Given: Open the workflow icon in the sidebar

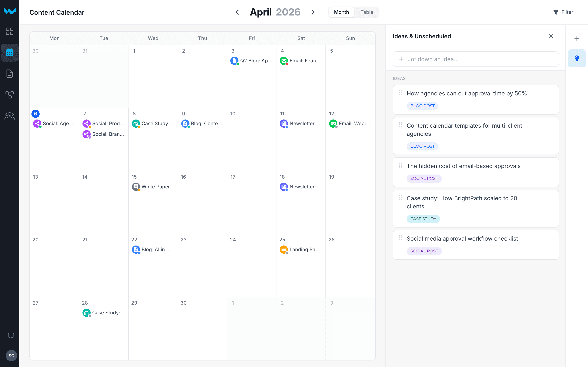Looking at the screenshot, I should tap(10, 95).
